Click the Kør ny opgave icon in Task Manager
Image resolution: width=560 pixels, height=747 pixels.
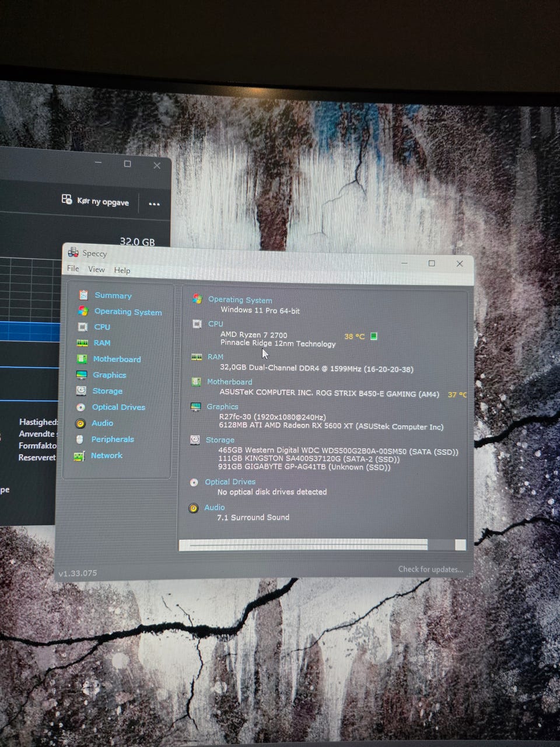tap(67, 200)
